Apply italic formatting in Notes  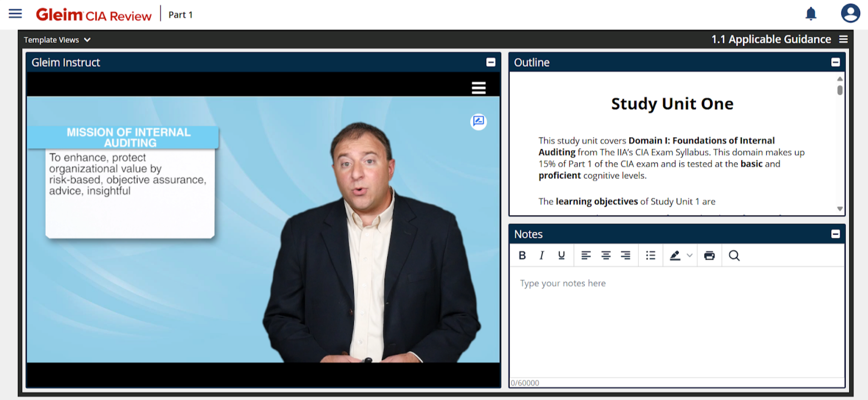pyautogui.click(x=541, y=255)
